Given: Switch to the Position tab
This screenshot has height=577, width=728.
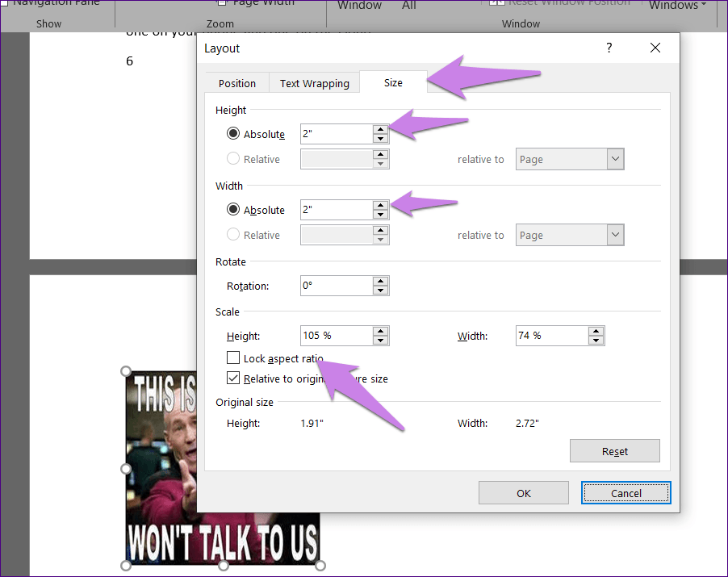Looking at the screenshot, I should [236, 83].
